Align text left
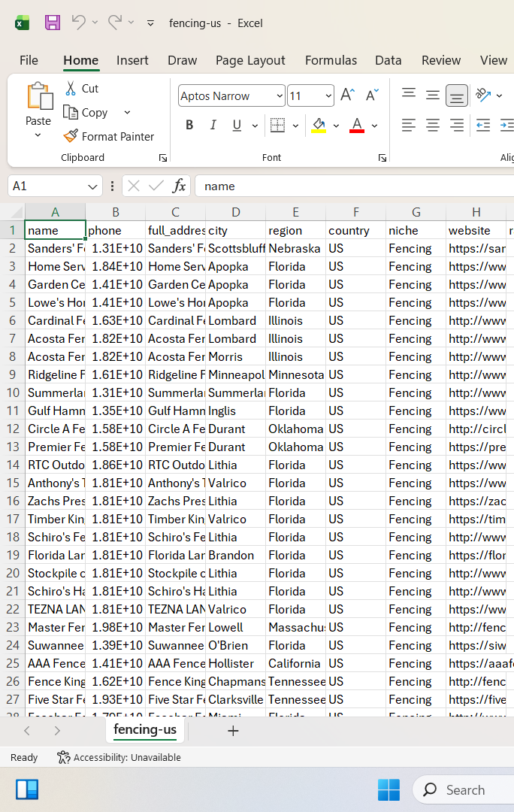Viewport: 514px width, 812px height. (409, 126)
